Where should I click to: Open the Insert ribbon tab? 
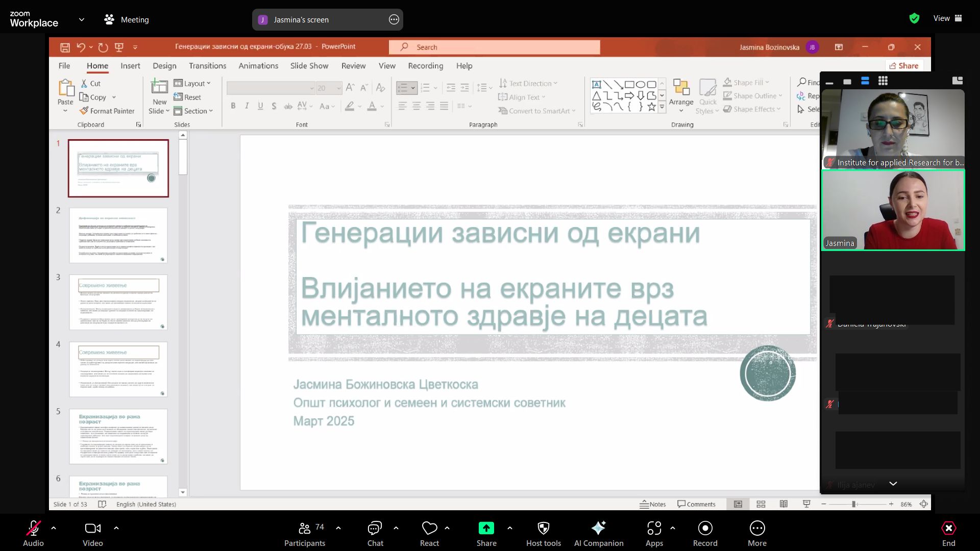point(130,66)
